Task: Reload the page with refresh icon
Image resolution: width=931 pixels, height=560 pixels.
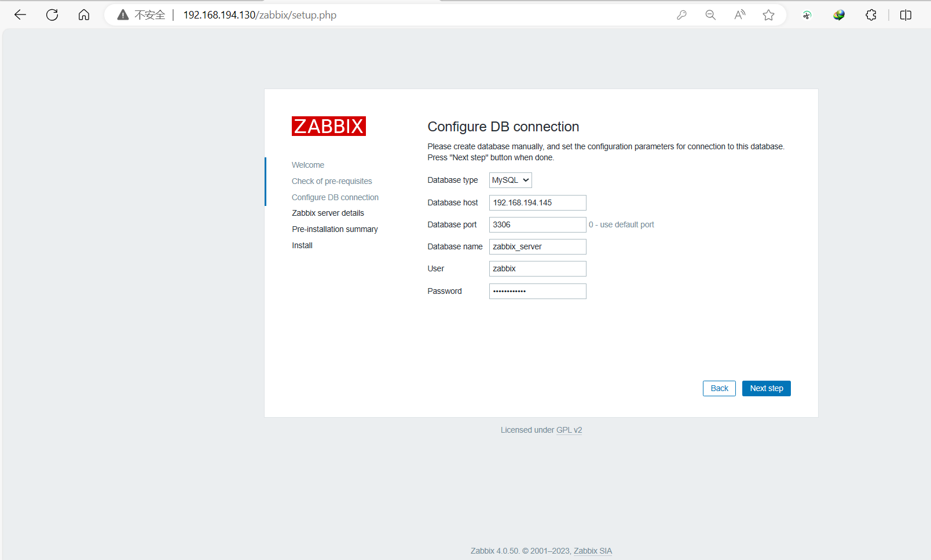Action: (x=52, y=15)
